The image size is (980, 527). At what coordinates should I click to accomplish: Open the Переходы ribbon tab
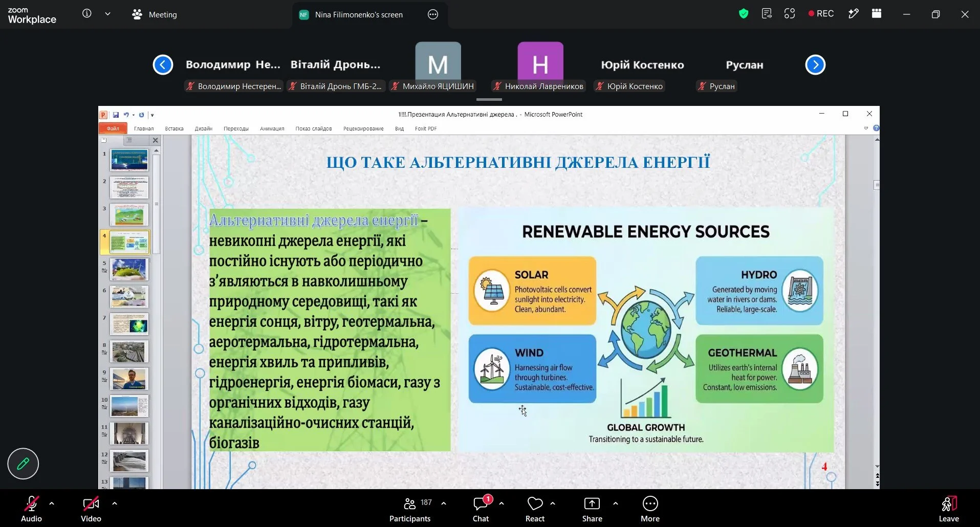click(x=236, y=128)
